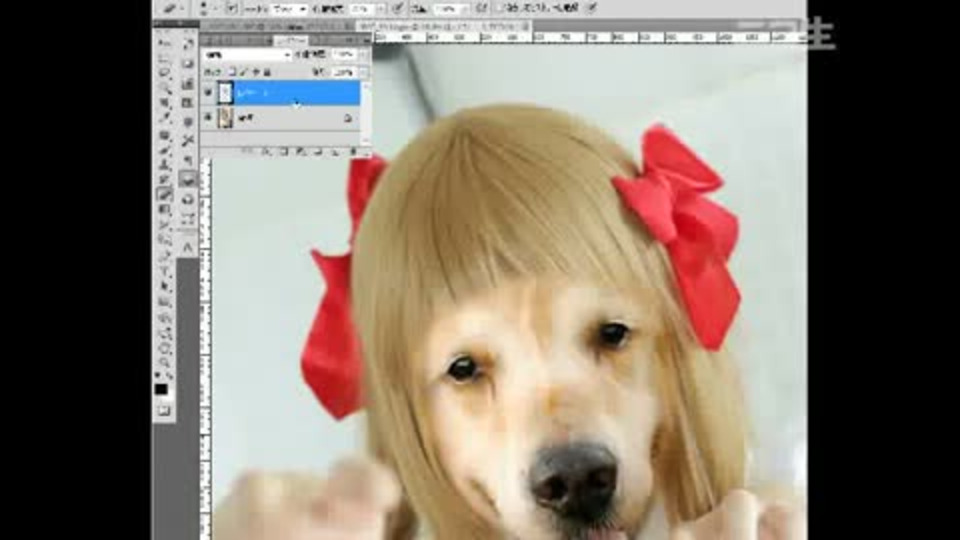The width and height of the screenshot is (960, 540).
Task: Create a new layer button
Action: click(335, 151)
